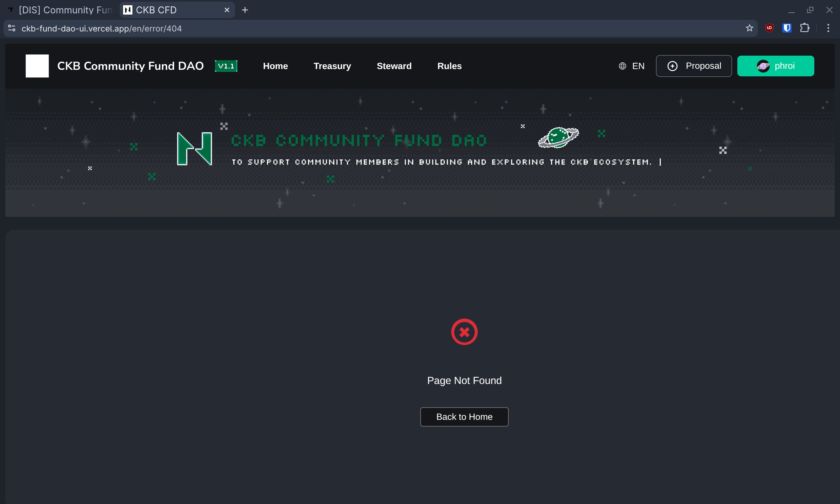Screen dimensions: 840x504
Task: Open the uBlock Origin extension
Action: point(769,28)
